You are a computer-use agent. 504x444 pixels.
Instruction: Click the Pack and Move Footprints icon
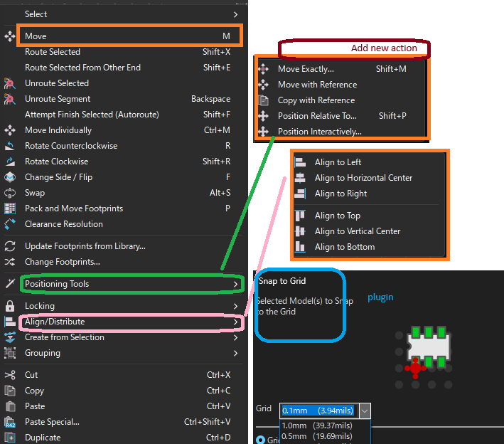10,208
